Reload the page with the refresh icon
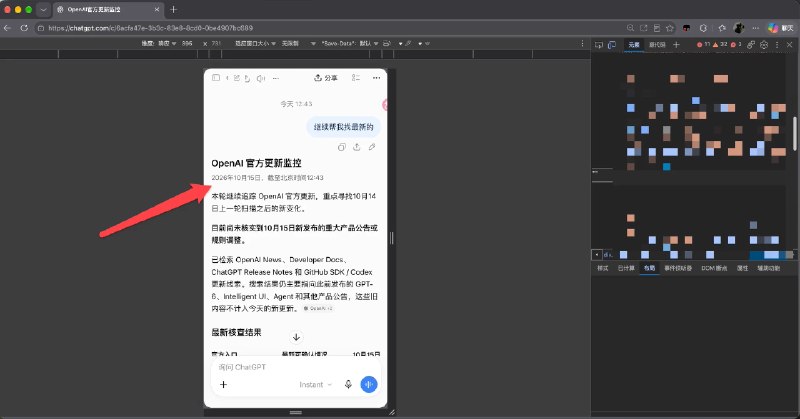 pos(24,28)
